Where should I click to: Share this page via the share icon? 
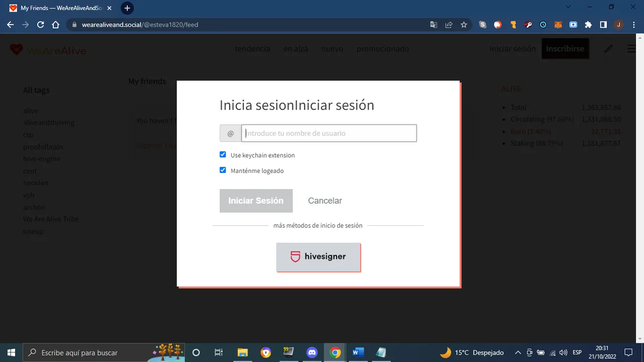[449, 25]
